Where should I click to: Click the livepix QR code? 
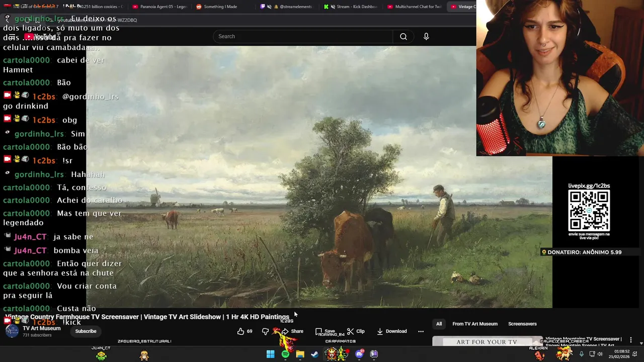589,211
